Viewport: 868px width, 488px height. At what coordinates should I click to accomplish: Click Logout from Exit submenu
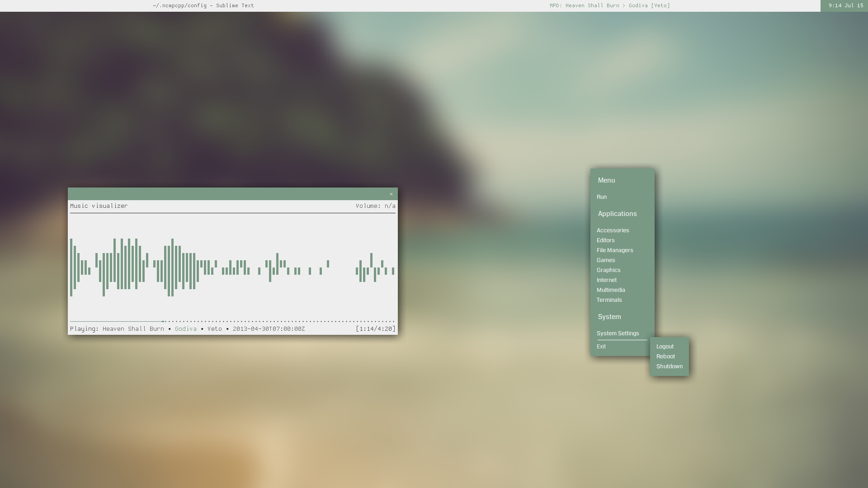[x=665, y=346]
